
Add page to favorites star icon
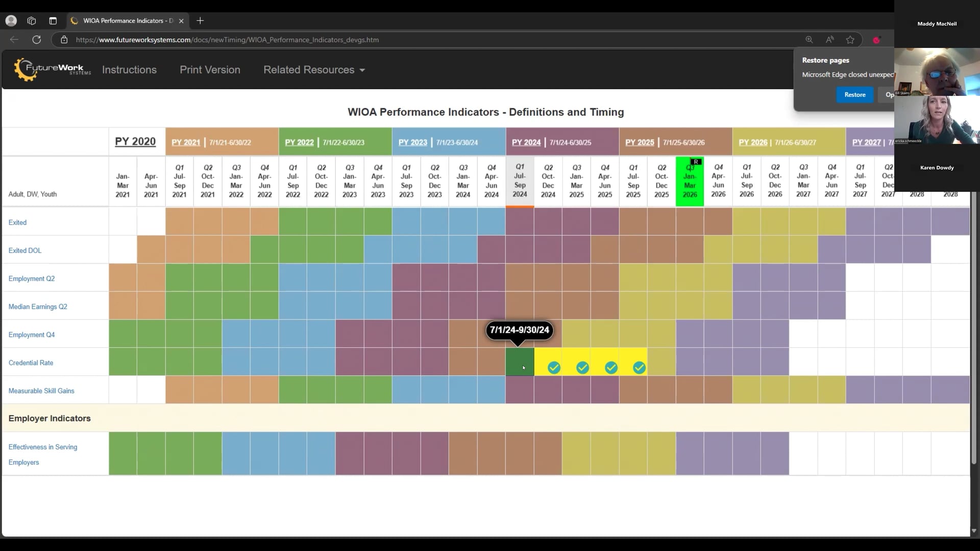coord(850,40)
